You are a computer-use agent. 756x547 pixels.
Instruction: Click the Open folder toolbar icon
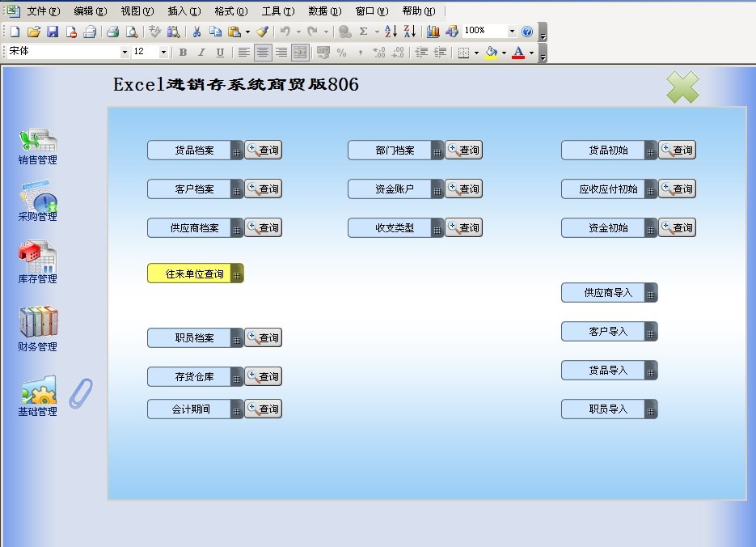34,32
